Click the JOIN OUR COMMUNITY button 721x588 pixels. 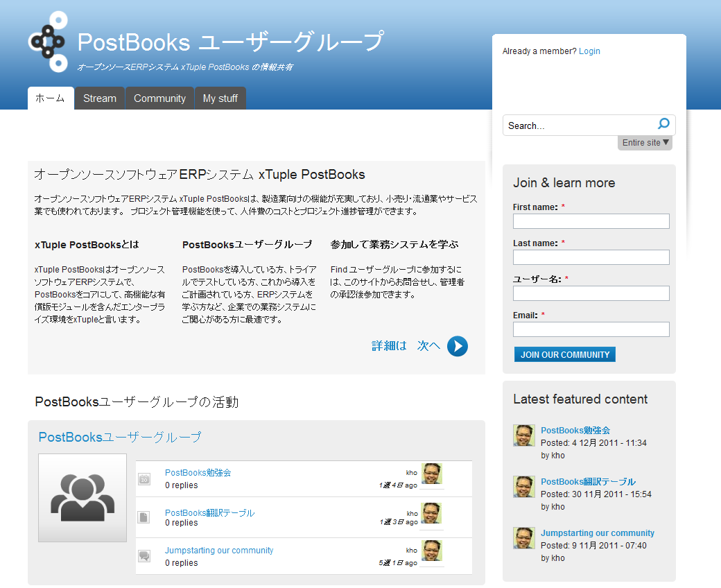click(564, 354)
